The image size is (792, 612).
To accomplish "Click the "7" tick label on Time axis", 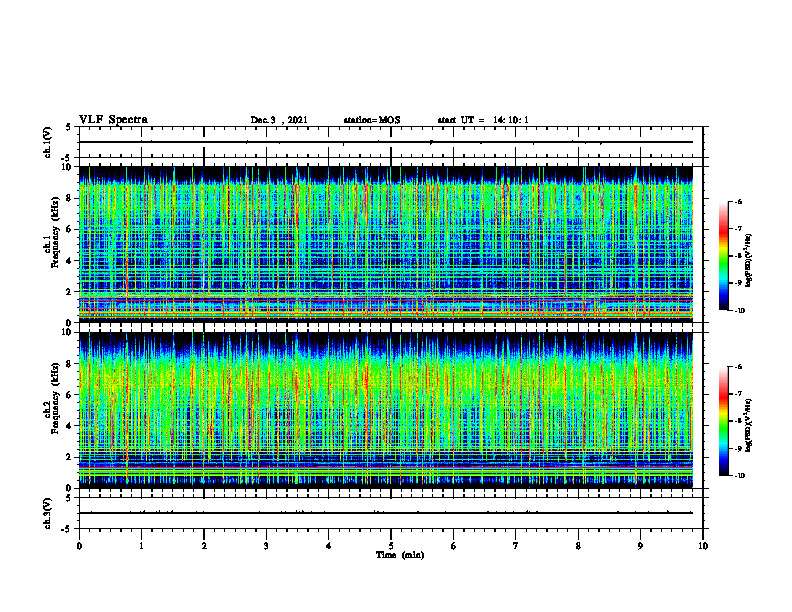I will [516, 546].
